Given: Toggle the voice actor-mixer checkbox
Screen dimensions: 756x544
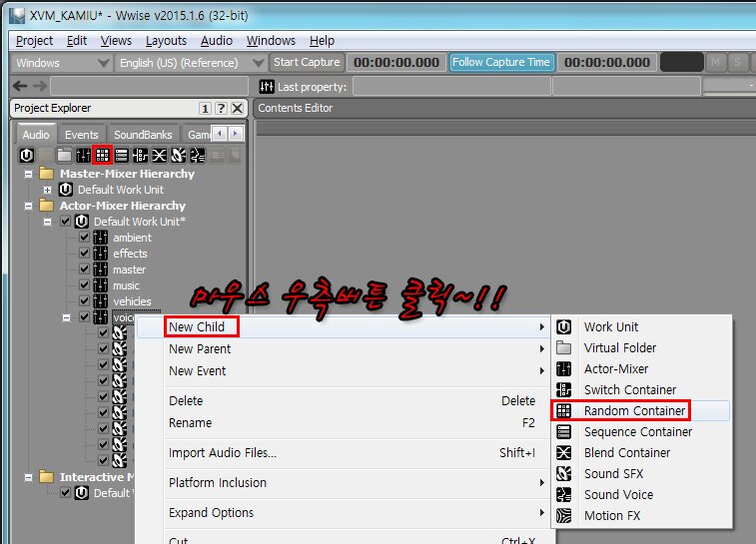Looking at the screenshot, I should tap(84, 317).
